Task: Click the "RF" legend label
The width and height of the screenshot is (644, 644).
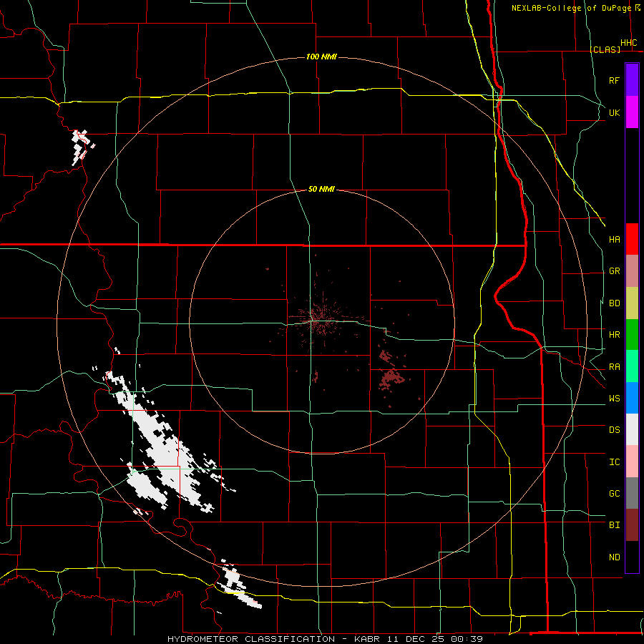Action: point(615,81)
